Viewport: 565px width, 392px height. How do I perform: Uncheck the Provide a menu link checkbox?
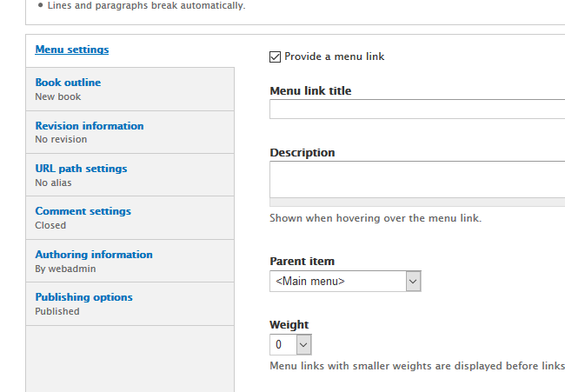pyautogui.click(x=276, y=56)
